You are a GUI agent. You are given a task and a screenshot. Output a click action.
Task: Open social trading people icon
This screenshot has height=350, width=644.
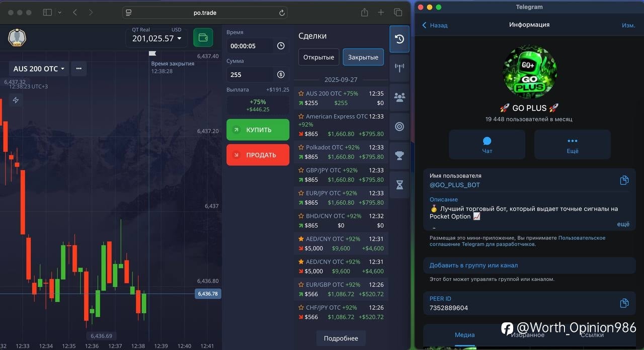click(399, 98)
